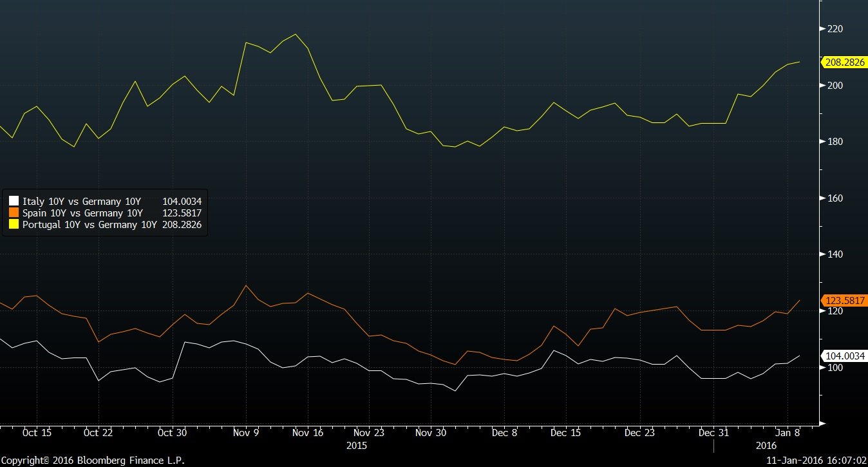This screenshot has width=868, height=467.
Task: Click the 2015 year label
Action: click(357, 445)
